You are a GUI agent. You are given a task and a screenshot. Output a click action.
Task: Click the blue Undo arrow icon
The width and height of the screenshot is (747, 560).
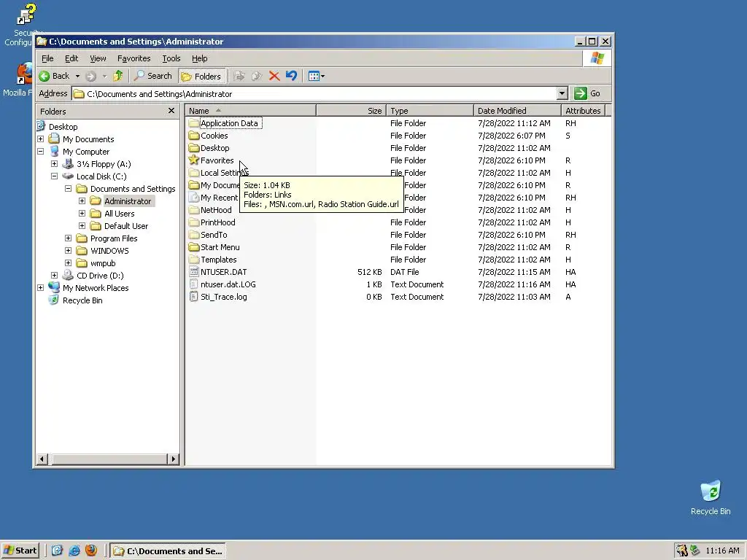(291, 76)
